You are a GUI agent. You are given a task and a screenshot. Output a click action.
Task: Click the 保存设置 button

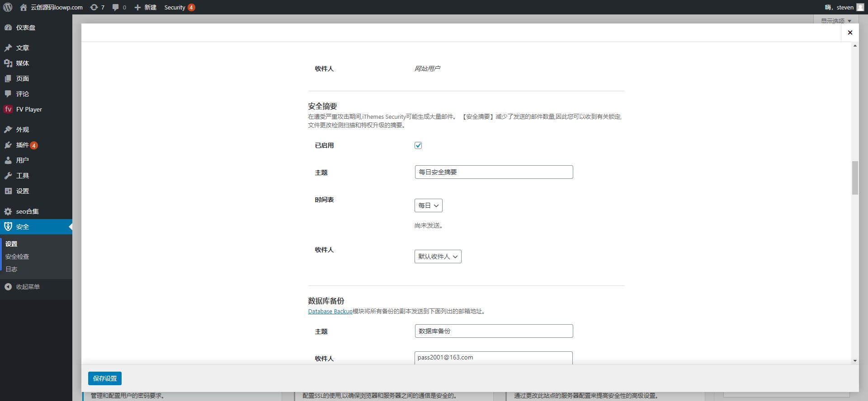click(x=105, y=378)
